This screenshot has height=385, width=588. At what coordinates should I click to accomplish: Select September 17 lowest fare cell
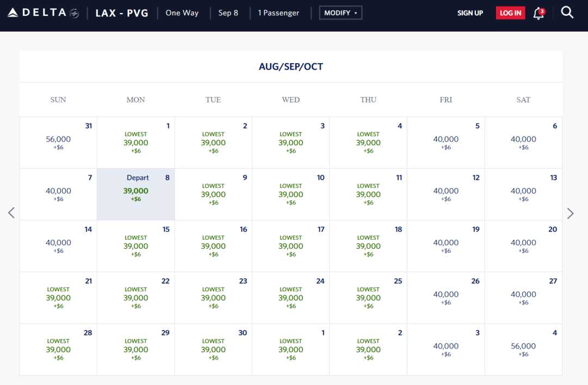[x=291, y=246]
